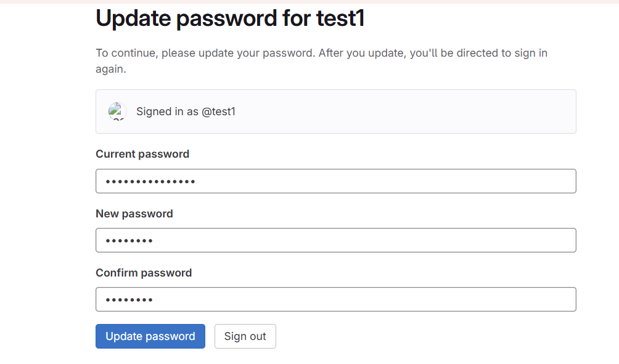This screenshot has width=619, height=364.
Task: Click the Update password button
Action: [150, 336]
